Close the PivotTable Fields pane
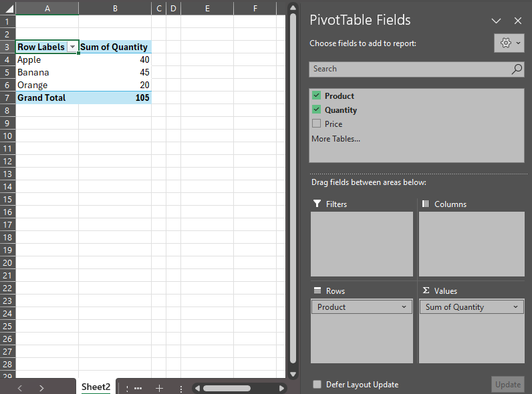The width and height of the screenshot is (532, 394). tap(518, 21)
